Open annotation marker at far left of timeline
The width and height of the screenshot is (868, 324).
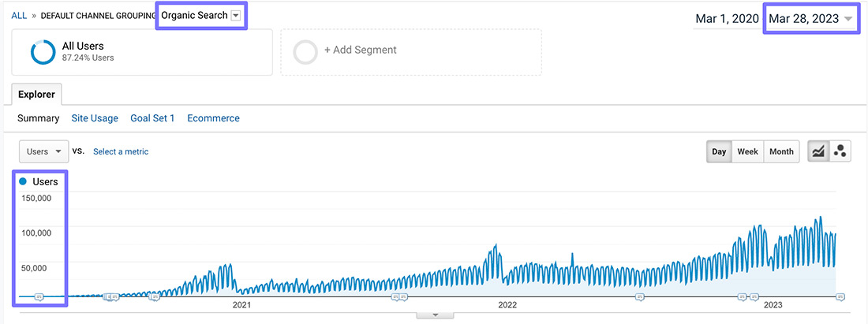click(x=39, y=297)
